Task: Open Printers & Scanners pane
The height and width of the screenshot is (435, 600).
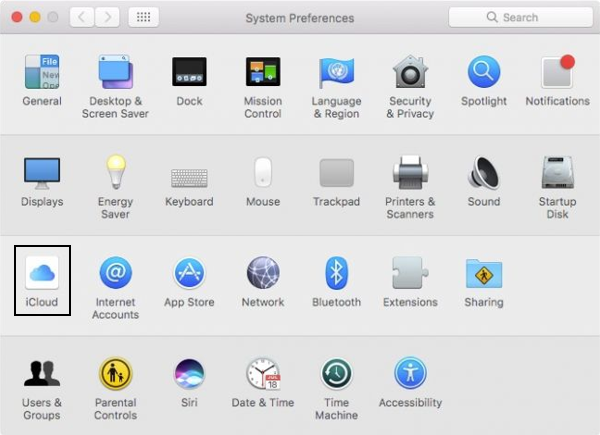Action: click(410, 187)
